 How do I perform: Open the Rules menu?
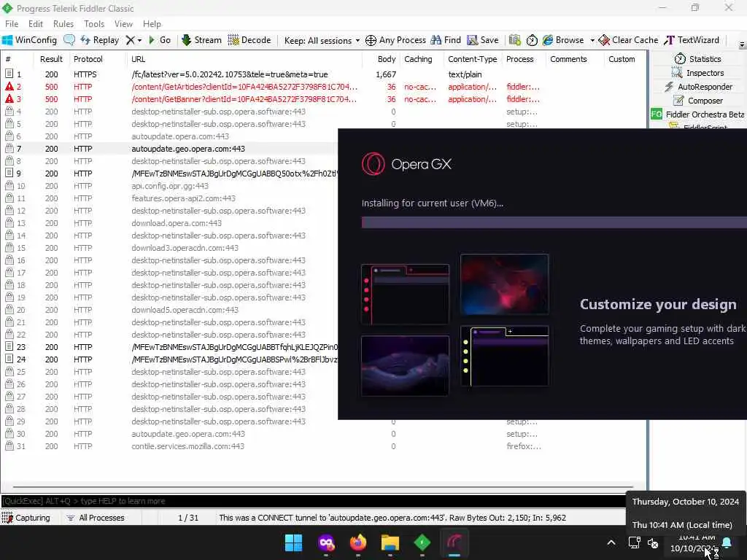tap(63, 24)
